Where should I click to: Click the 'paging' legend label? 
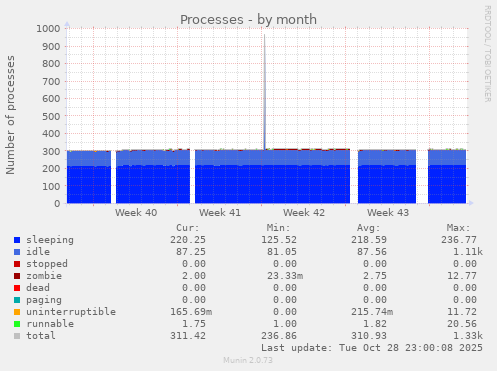pos(44,300)
